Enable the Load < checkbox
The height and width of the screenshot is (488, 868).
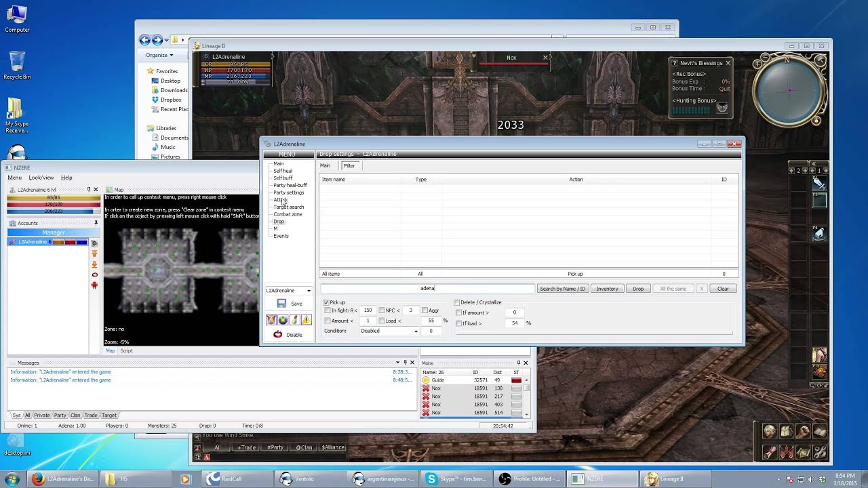pyautogui.click(x=382, y=321)
